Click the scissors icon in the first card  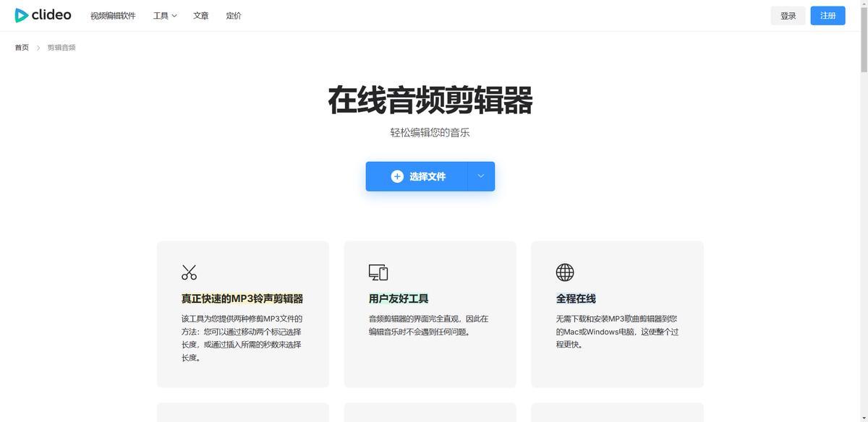[189, 272]
